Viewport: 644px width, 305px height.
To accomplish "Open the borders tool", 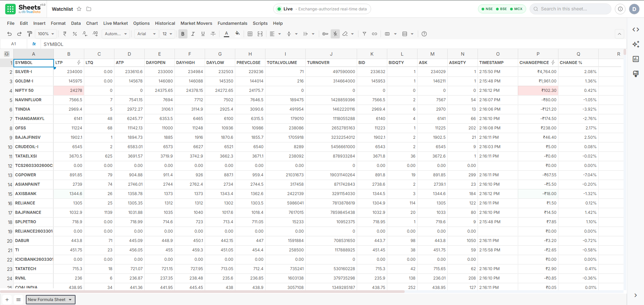I will (x=250, y=34).
